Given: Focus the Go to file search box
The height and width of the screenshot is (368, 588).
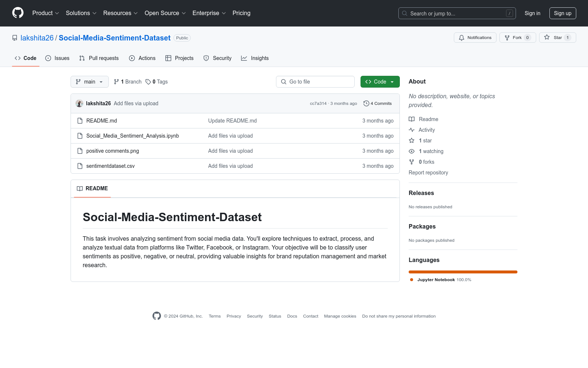Looking at the screenshot, I should coord(315,82).
